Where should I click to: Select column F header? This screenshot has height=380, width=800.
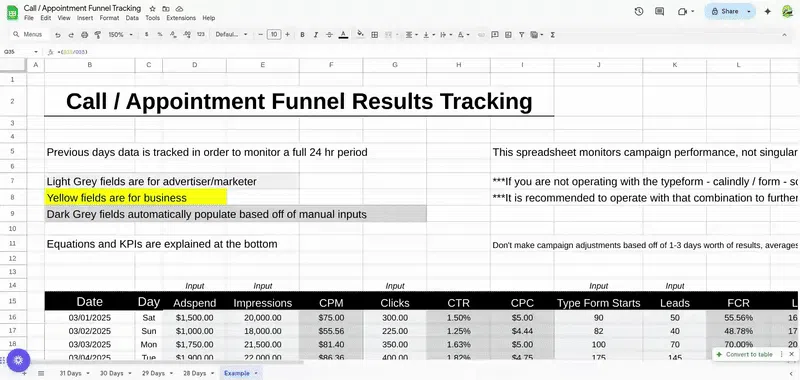331,65
